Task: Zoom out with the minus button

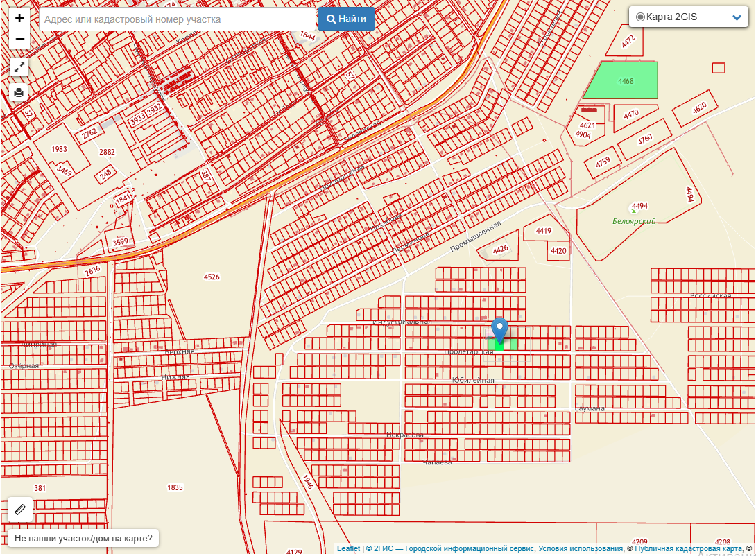Action: pyautogui.click(x=19, y=39)
